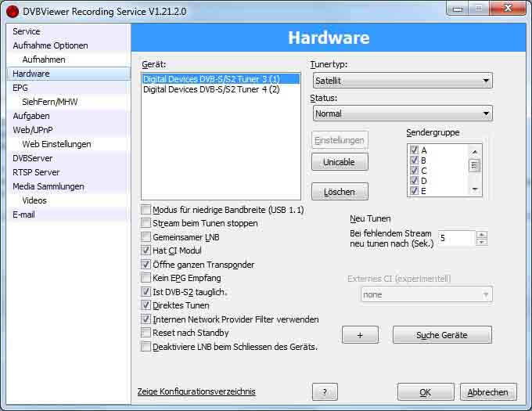Select 'Web Einstellungen' in the sidebar

pos(56,144)
